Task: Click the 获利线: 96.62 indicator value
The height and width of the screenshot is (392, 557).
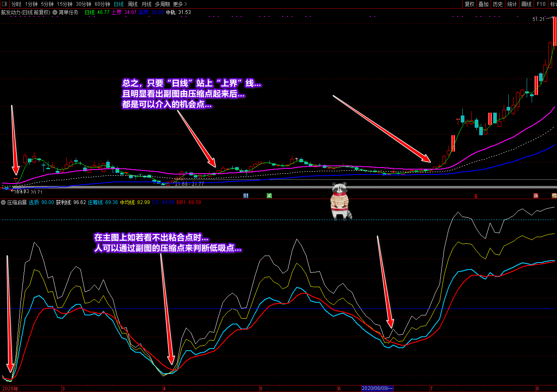Action: click(x=71, y=202)
